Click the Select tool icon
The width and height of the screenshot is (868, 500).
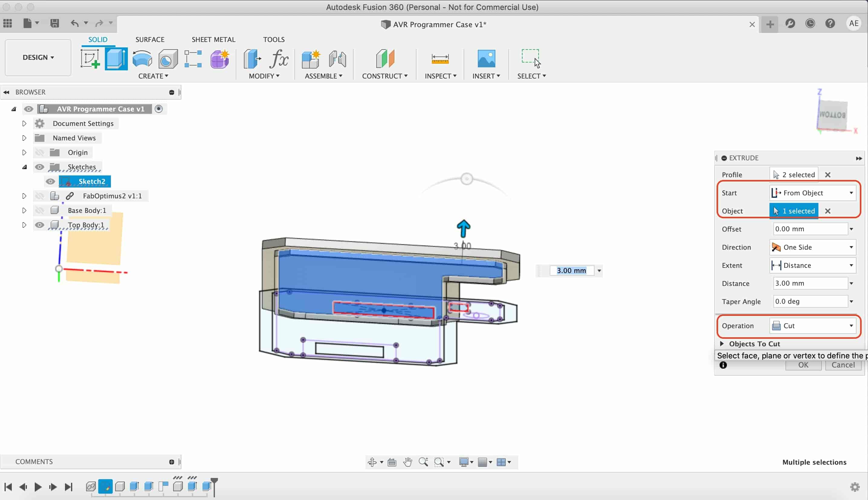pyautogui.click(x=531, y=59)
